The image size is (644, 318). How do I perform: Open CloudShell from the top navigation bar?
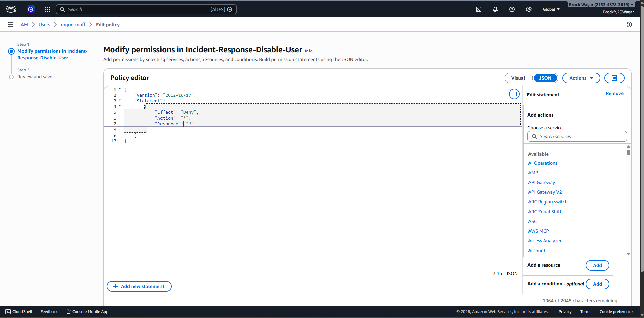(479, 9)
